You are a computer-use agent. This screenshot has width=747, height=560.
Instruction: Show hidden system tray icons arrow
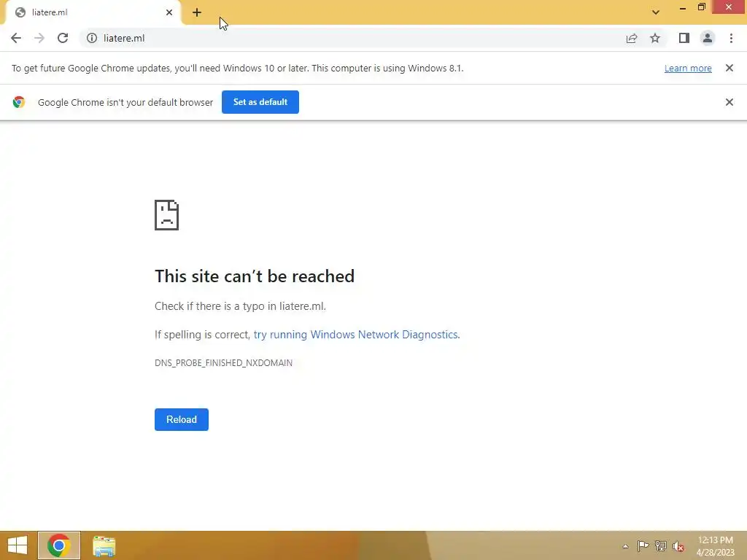pos(625,546)
